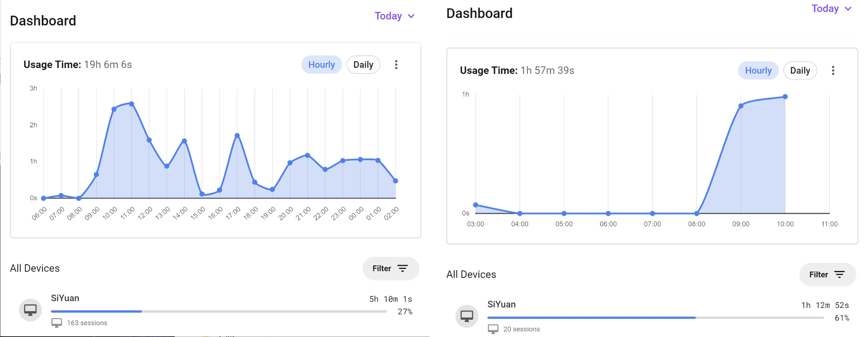Click the filter lines icon in right panel
The height and width of the screenshot is (337, 868).
click(839, 275)
